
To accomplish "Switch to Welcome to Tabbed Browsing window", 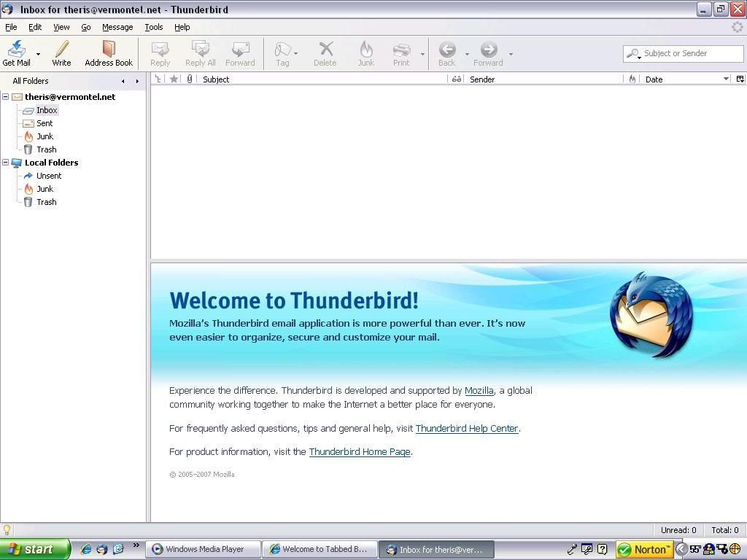I will pyautogui.click(x=320, y=550).
